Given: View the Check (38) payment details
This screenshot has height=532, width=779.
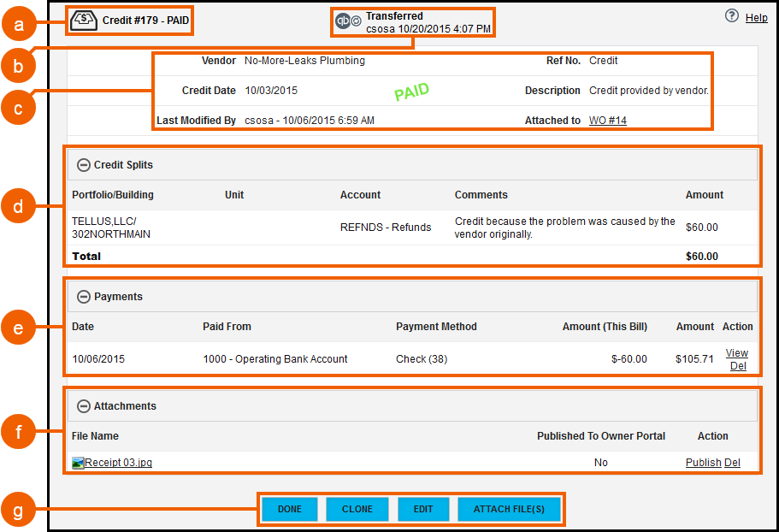Looking at the screenshot, I should pos(736,352).
